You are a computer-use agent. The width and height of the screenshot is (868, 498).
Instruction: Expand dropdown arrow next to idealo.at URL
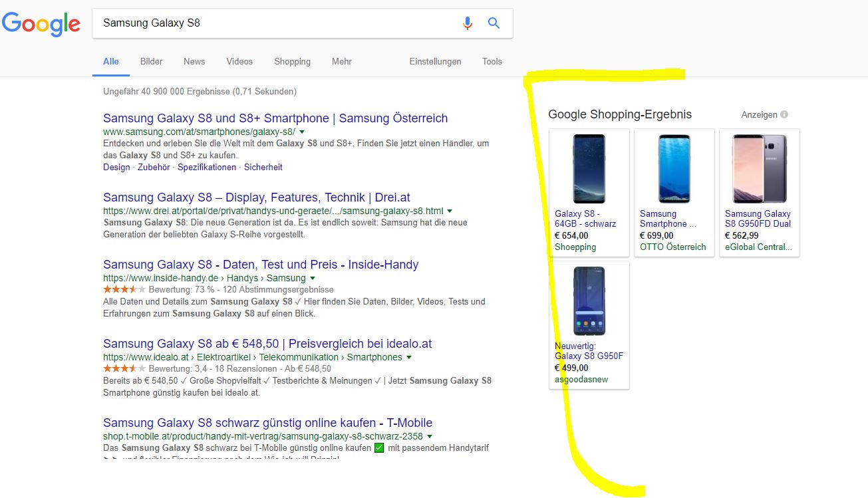[x=408, y=357]
